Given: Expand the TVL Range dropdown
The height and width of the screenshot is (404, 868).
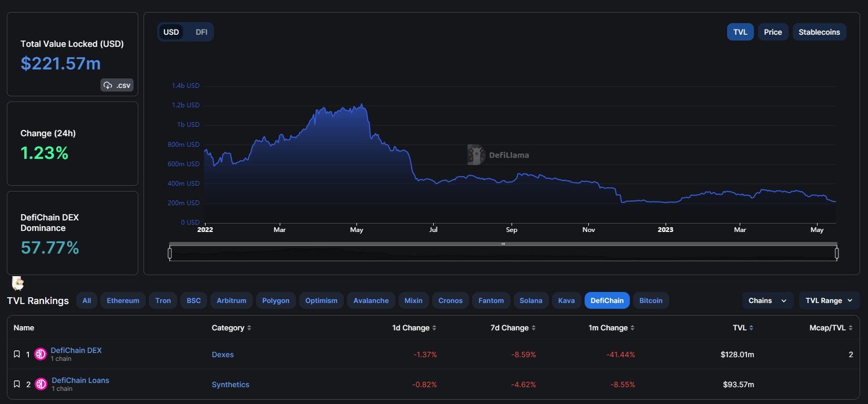Looking at the screenshot, I should 829,300.
